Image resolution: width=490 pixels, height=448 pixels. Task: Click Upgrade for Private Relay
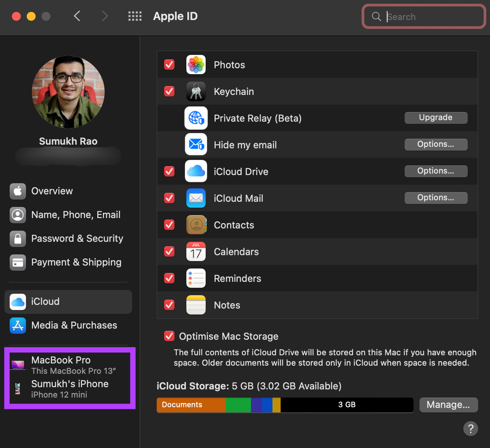[436, 118]
